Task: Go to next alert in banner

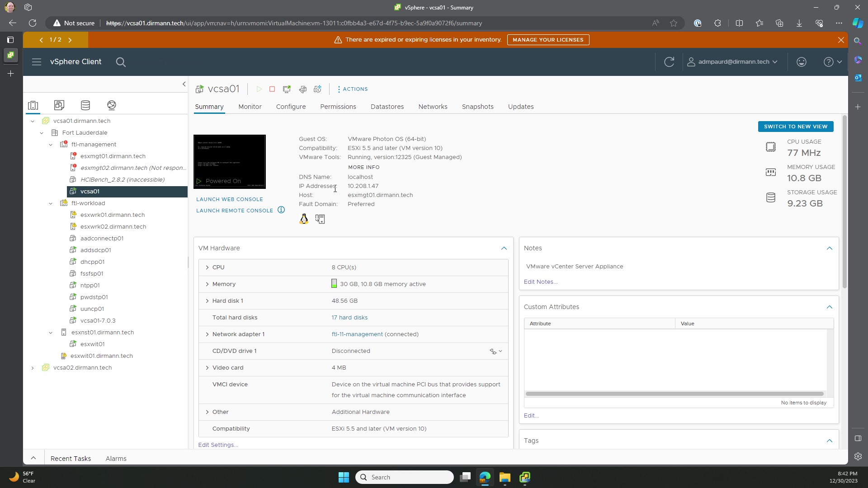Action: (70, 40)
